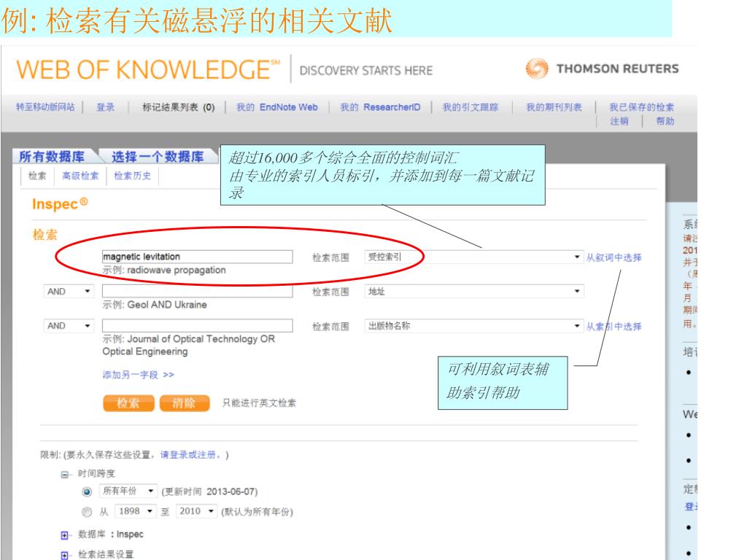This screenshot has height=560, width=747.
Task: Click the 示例: radiowave propagation hint text
Action: tap(164, 270)
